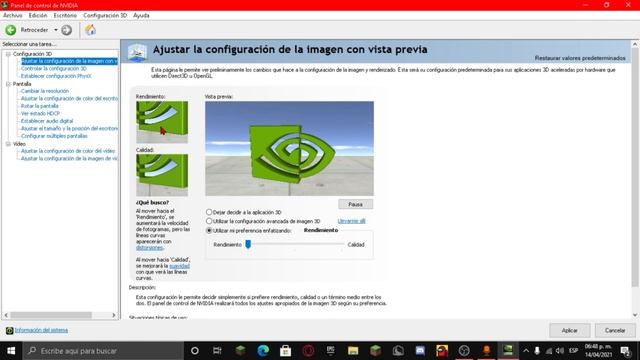This screenshot has height=360, width=640.
Task: Open Establecer audio digital
Action: tap(47, 121)
